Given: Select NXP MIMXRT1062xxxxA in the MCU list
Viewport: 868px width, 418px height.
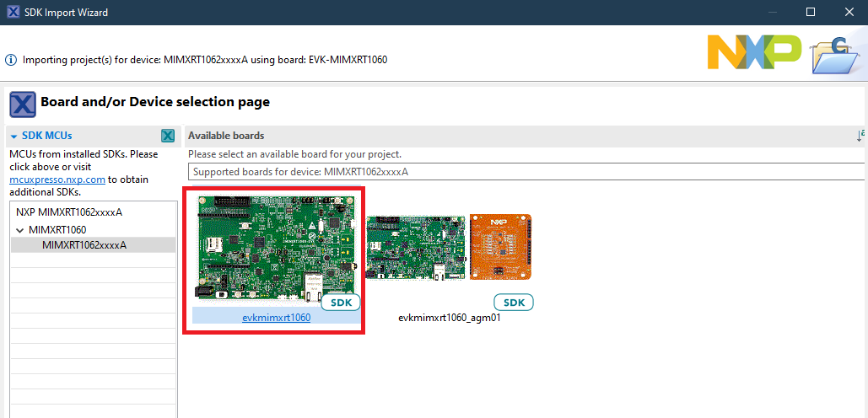Looking at the screenshot, I should 69,212.
